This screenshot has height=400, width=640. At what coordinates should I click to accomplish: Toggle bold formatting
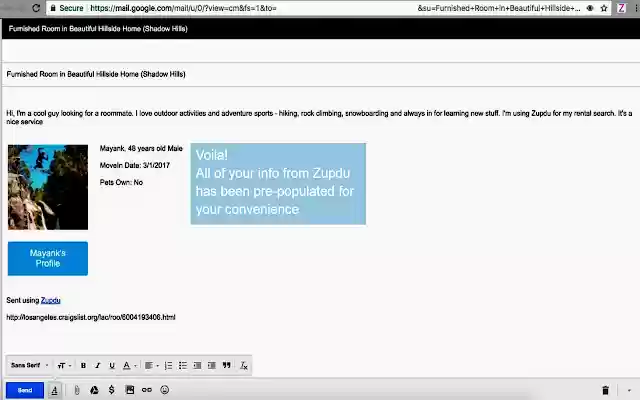(x=83, y=366)
